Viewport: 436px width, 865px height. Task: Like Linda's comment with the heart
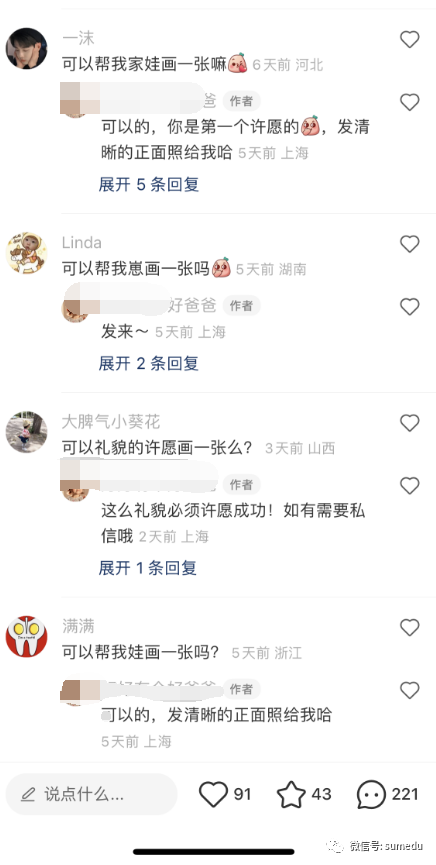[410, 244]
